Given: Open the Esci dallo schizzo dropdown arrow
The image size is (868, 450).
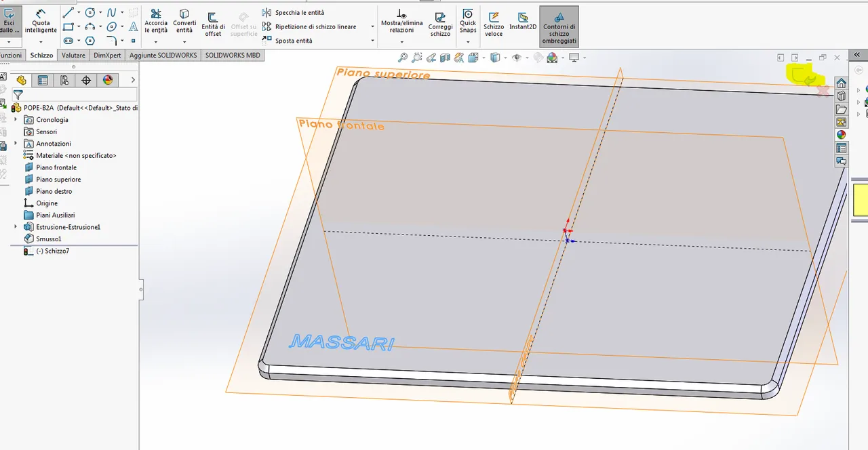Looking at the screenshot, I should pos(8,41).
